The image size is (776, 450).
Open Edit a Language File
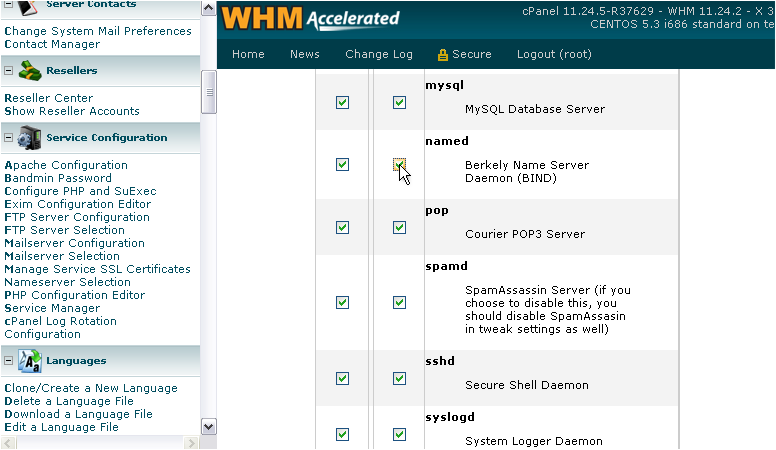[x=61, y=427]
